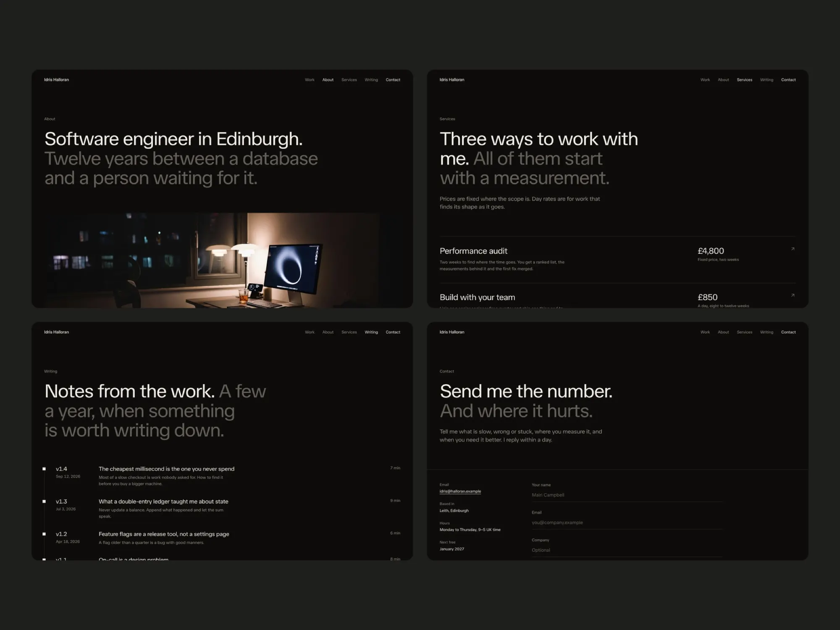Screen dimensions: 840x630
Task: Open Work in the Services page navigation
Action: 705,80
